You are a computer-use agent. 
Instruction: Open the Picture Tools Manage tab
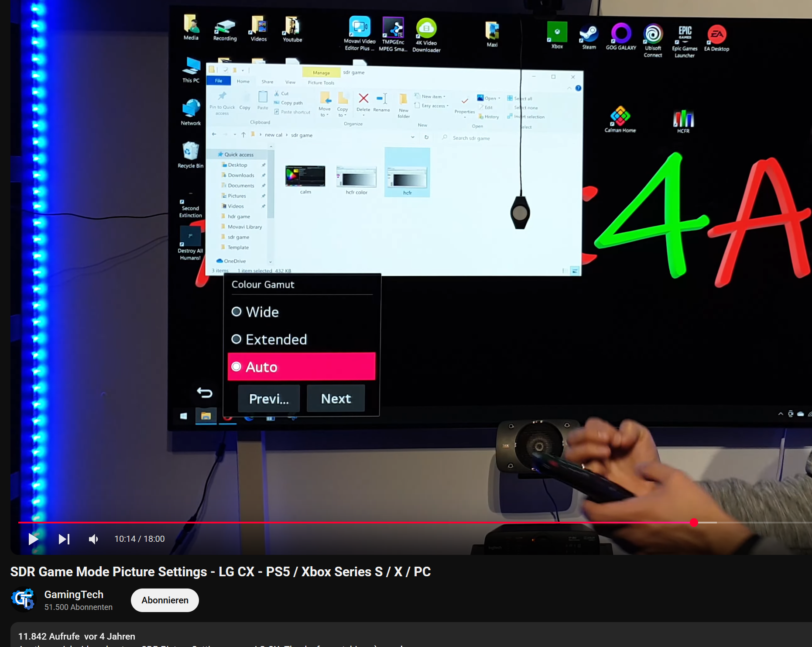[321, 72]
